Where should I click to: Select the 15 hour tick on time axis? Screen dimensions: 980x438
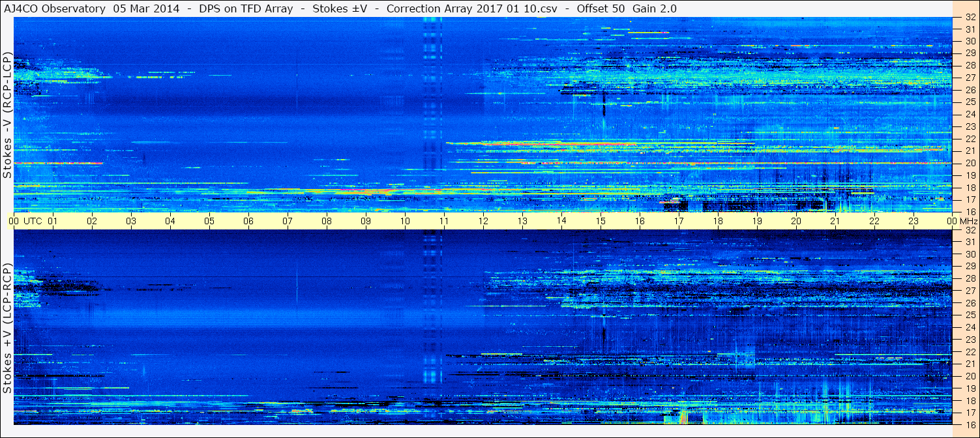pos(601,221)
